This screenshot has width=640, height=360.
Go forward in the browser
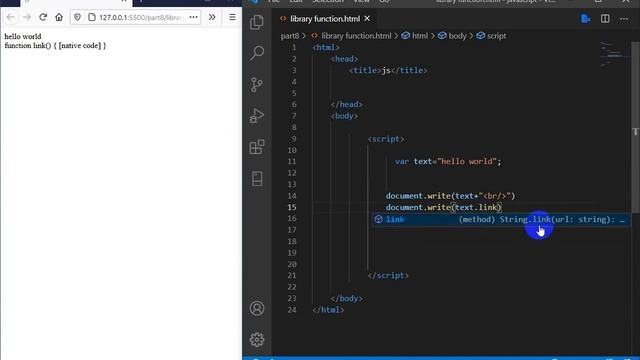click(27, 17)
